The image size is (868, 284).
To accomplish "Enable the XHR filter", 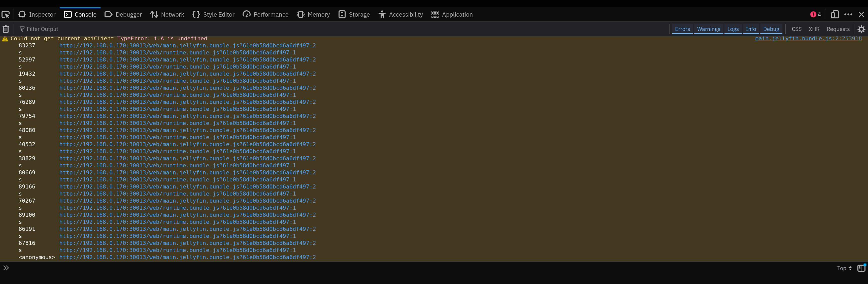I will [814, 29].
